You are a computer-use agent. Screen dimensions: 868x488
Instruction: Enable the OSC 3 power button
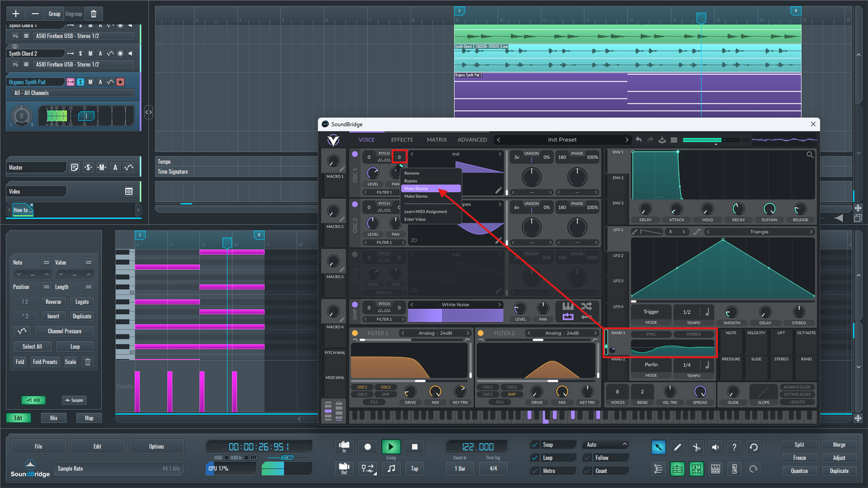coord(355,254)
